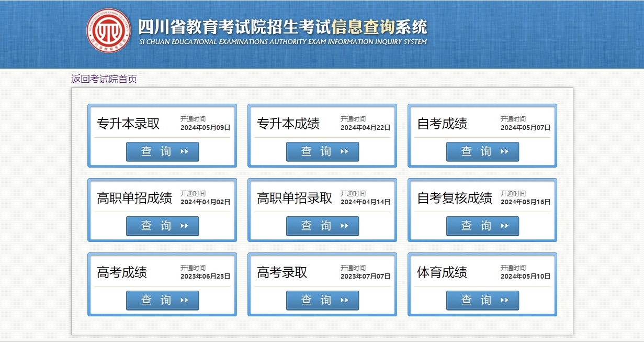Select the 高职单招成绩 card title

coord(134,198)
